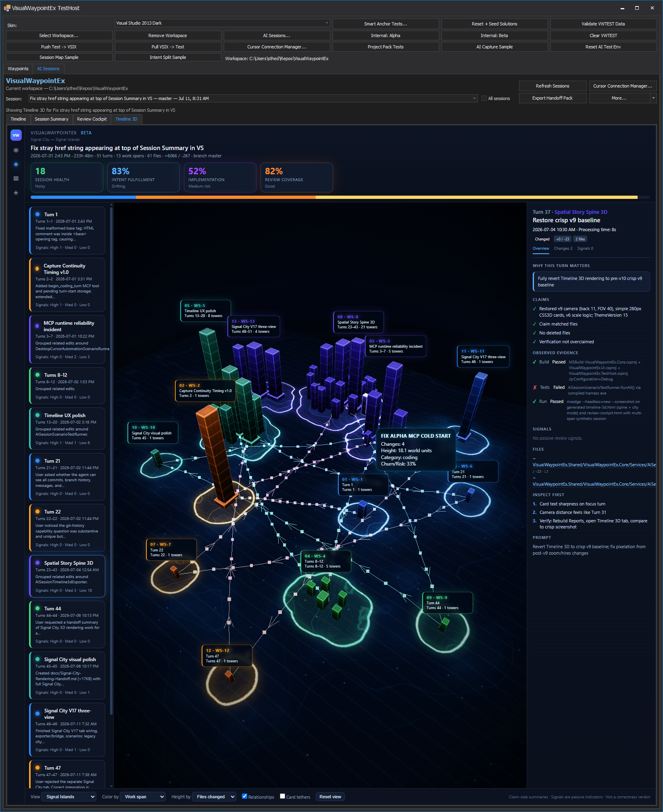663x812 pixels.
Task: Click the 05 · WS-5 Timeline UX polish label
Action: pyautogui.click(x=205, y=311)
